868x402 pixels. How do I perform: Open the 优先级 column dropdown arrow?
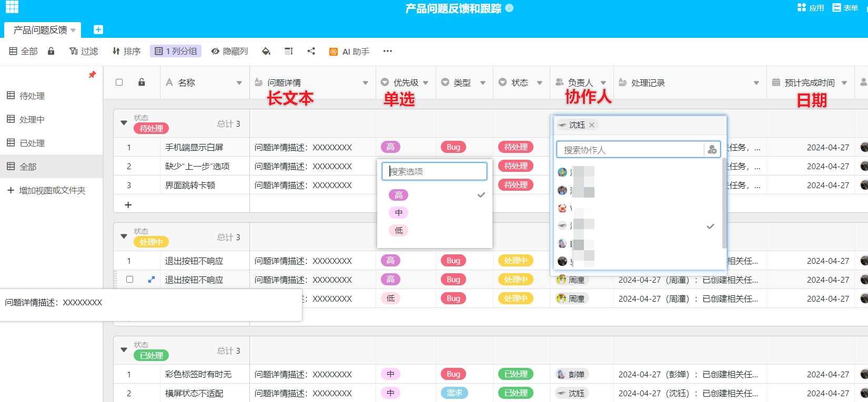426,83
